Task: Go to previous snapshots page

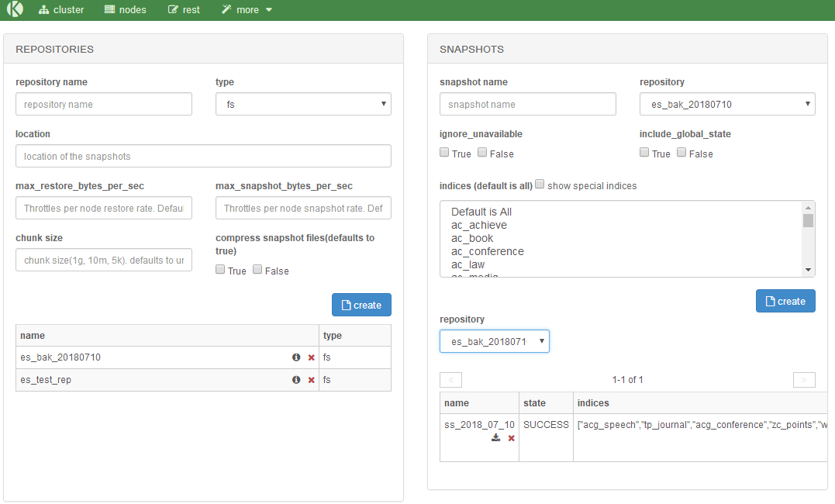Action: coord(450,380)
